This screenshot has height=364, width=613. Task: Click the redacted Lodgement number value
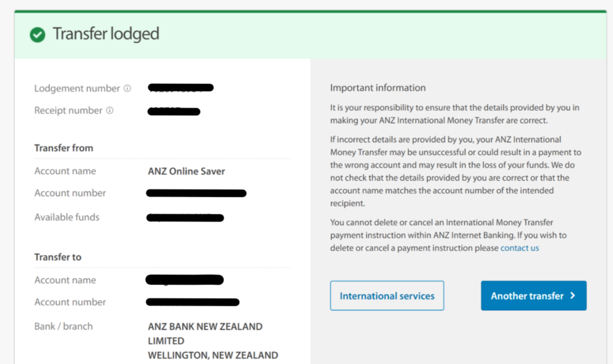pos(181,89)
